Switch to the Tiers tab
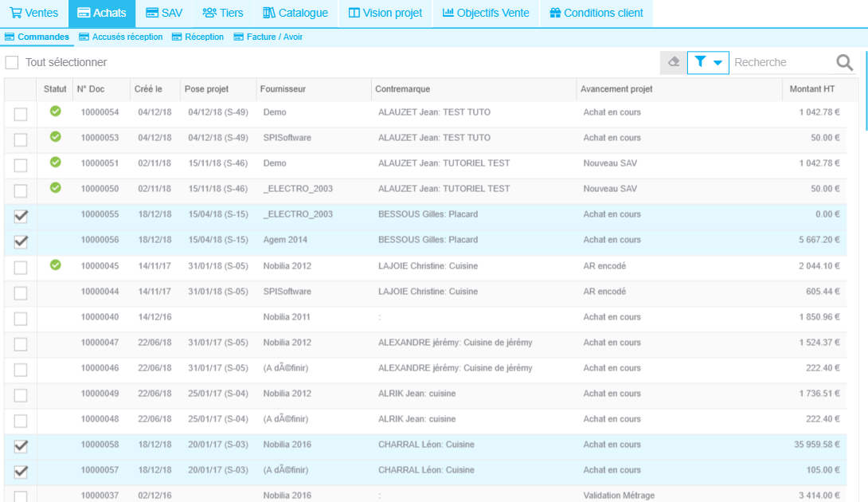Image resolution: width=868 pixels, height=502 pixels. click(x=223, y=14)
